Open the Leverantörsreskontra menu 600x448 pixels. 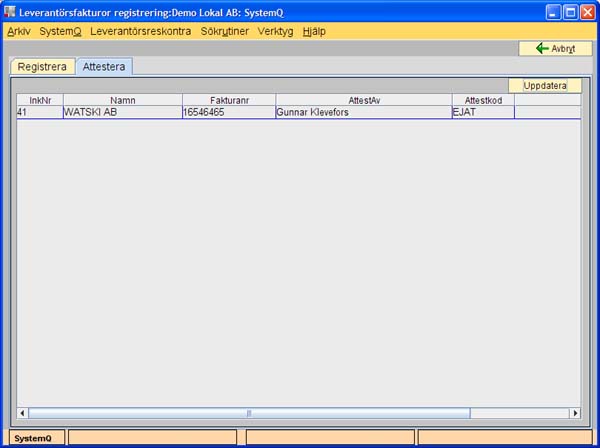point(140,31)
